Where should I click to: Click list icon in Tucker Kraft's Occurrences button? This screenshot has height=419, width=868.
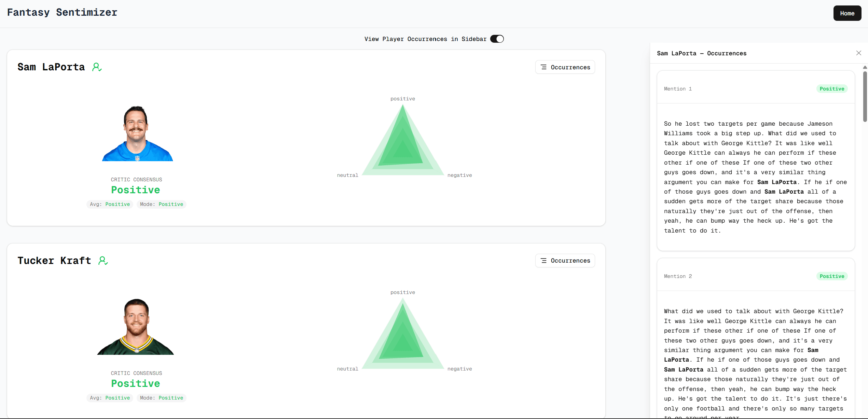point(543,261)
